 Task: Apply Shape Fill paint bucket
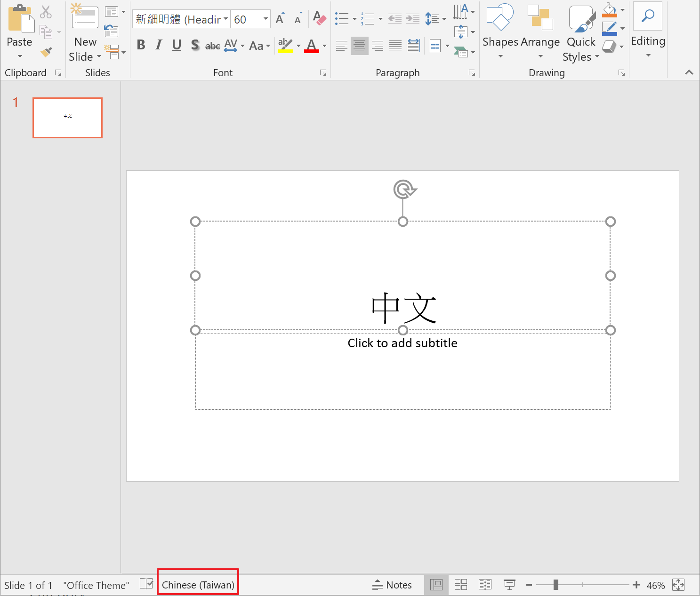[x=610, y=10]
